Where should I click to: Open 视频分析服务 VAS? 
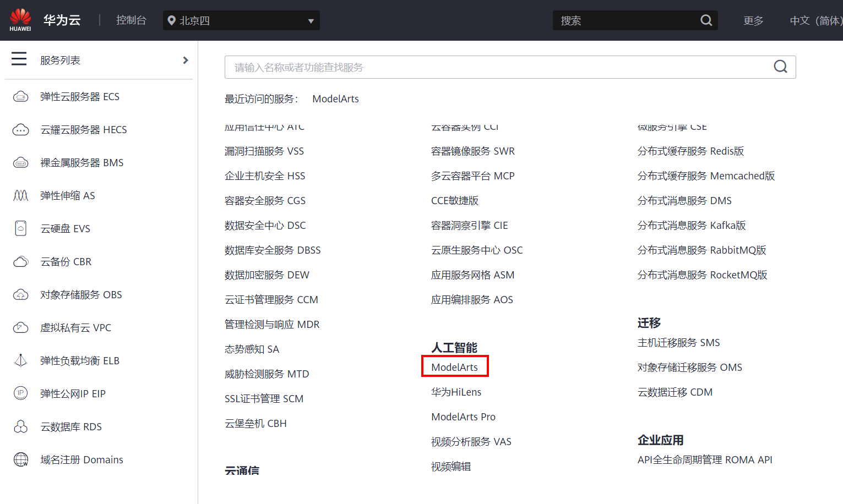(471, 441)
